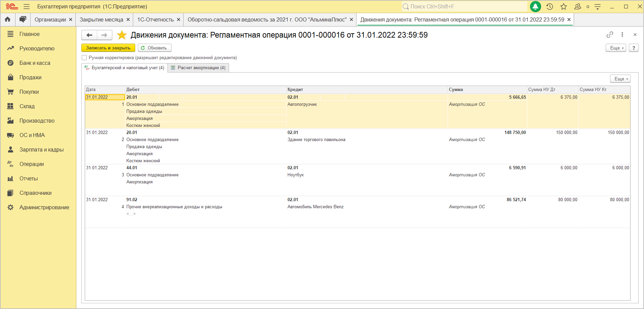Switch to Бухгалтерский и налоговый учет tab
644x309 pixels.
[x=124, y=68]
